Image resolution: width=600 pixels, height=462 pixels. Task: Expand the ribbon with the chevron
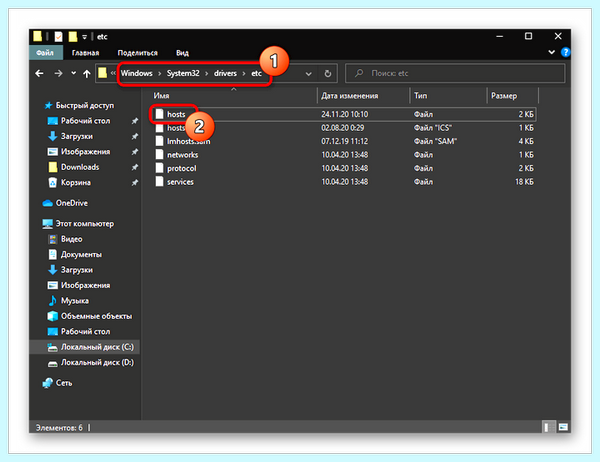click(551, 52)
